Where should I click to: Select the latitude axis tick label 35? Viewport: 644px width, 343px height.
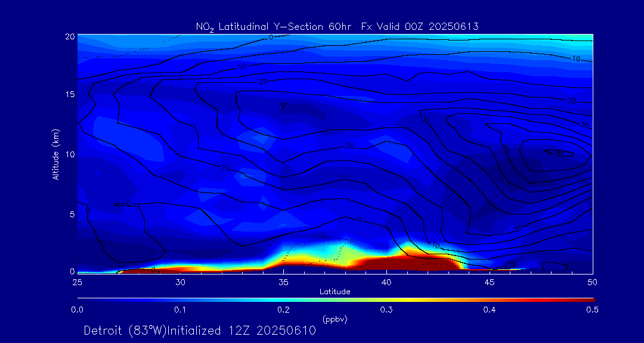[x=283, y=282]
